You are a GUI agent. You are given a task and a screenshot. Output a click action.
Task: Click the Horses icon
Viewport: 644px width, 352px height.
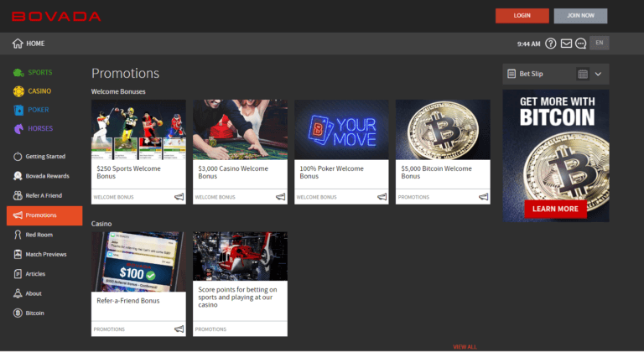click(x=18, y=128)
